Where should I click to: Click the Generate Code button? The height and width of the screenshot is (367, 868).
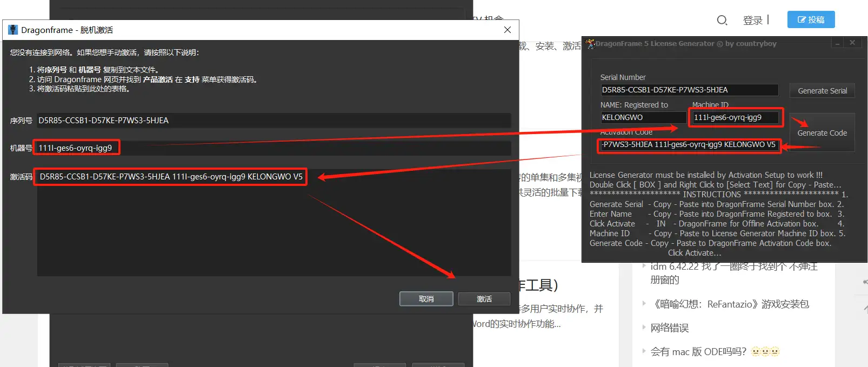click(x=822, y=133)
